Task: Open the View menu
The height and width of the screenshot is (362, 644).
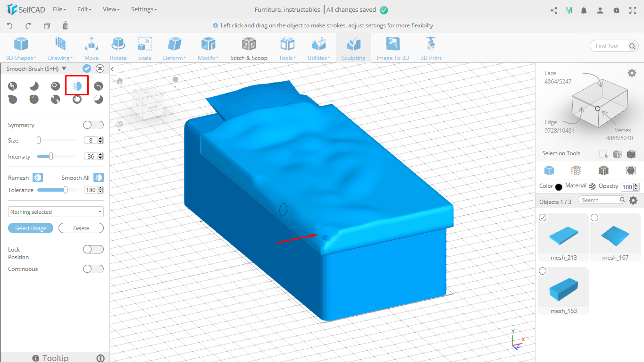Action: tap(111, 9)
